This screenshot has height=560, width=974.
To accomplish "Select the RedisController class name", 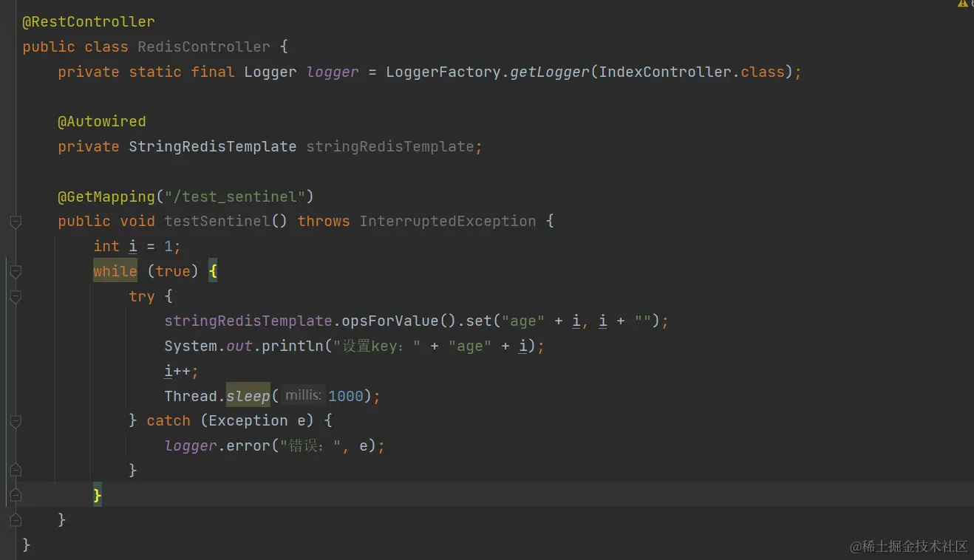I will (x=204, y=47).
